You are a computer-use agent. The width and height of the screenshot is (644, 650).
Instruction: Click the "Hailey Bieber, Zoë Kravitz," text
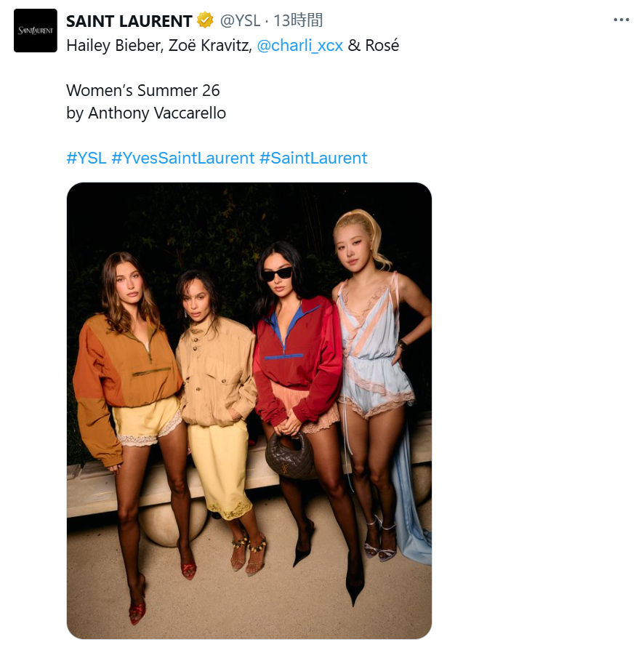pos(159,45)
